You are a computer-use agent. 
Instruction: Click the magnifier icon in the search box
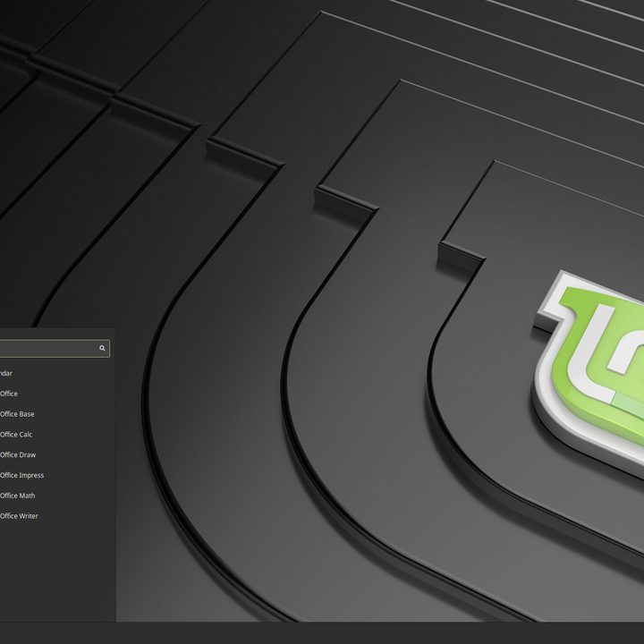(x=102, y=348)
